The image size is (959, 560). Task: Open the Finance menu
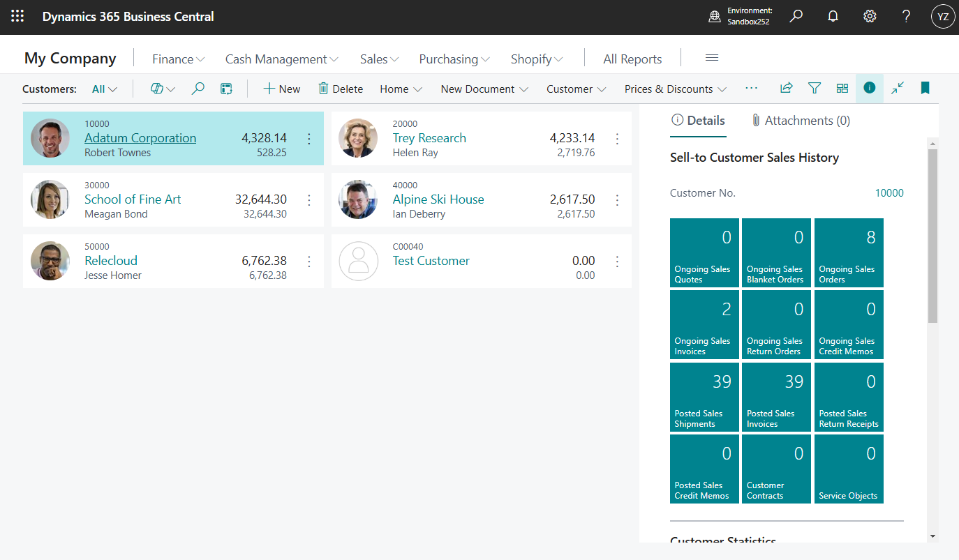click(177, 59)
